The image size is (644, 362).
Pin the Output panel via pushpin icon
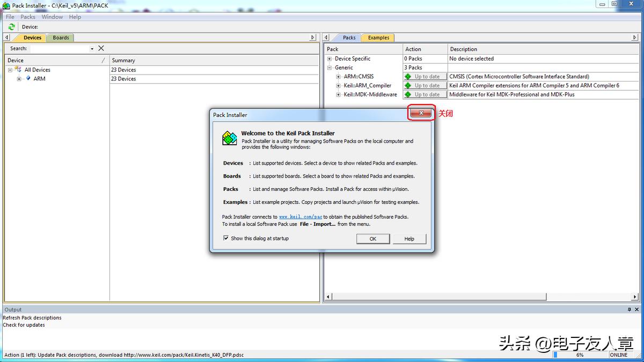pos(630,309)
